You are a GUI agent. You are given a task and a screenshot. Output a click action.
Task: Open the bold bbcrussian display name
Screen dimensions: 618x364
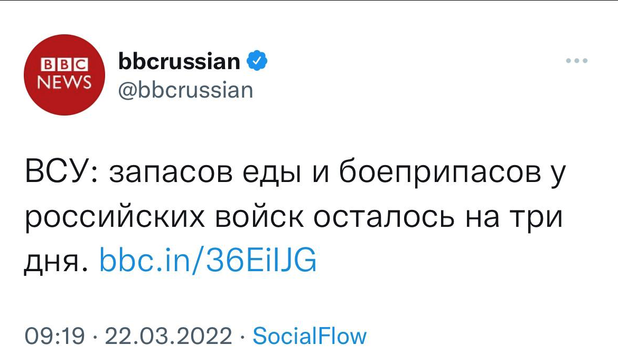180,62
